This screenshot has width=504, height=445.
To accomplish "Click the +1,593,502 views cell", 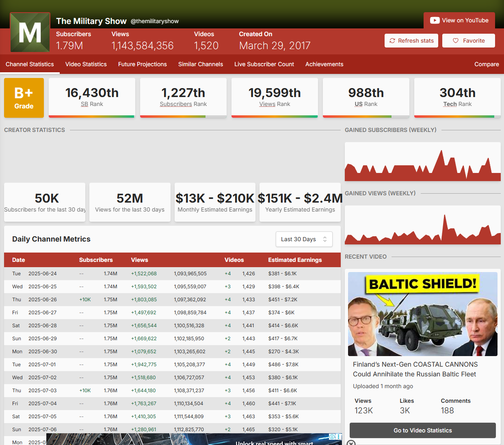I will tap(144, 287).
